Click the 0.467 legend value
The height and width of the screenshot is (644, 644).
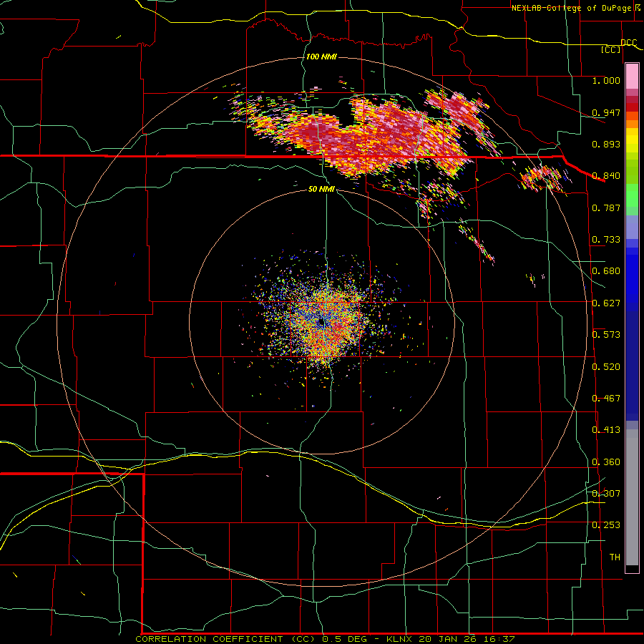tap(606, 399)
